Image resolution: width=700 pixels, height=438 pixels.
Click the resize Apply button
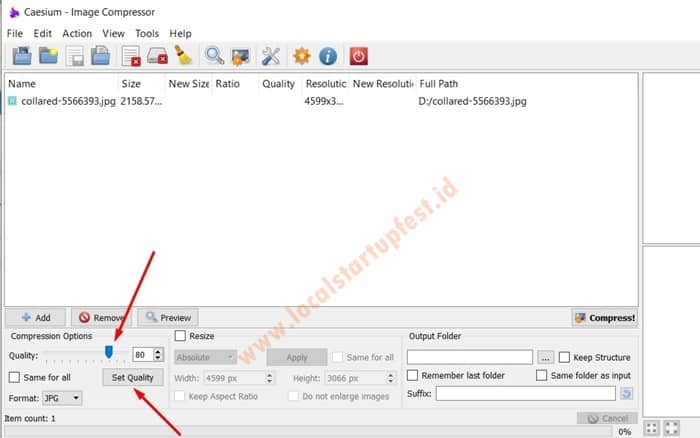[297, 357]
